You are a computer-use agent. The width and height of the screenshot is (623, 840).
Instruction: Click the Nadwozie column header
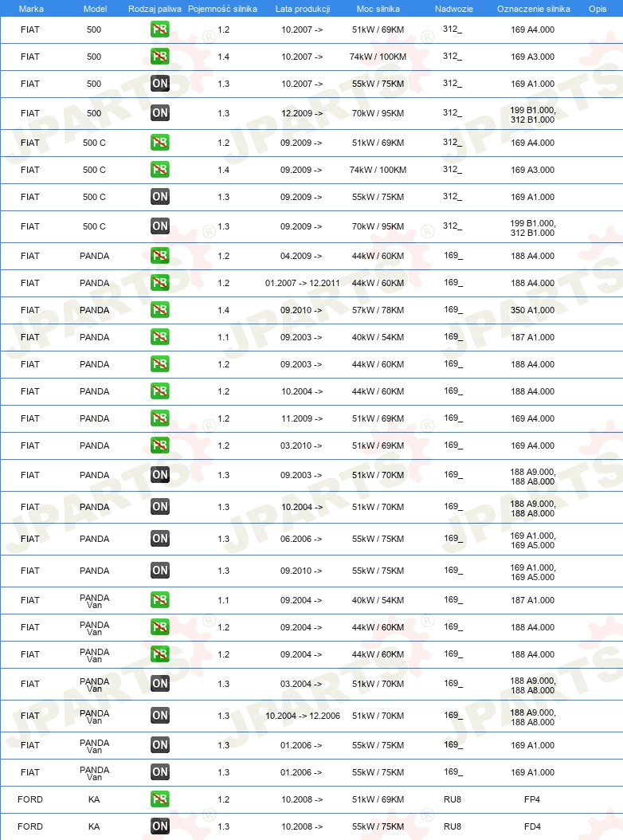click(454, 9)
